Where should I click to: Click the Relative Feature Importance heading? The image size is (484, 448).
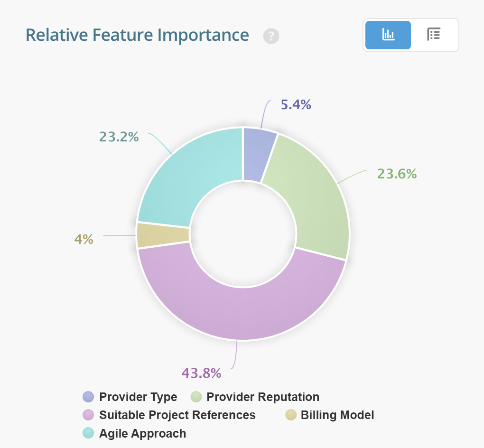point(137,35)
